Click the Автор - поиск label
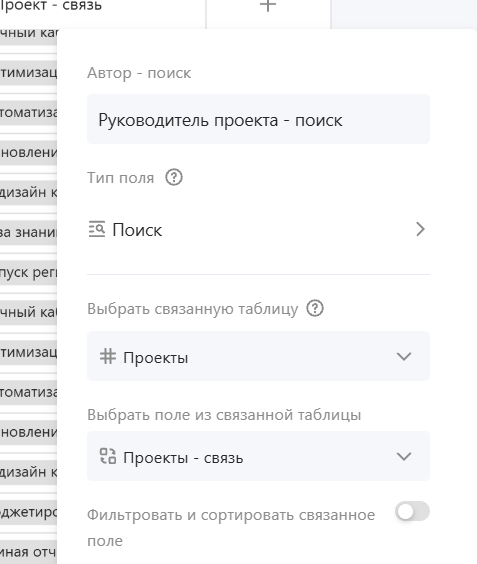Image resolution: width=477 pixels, height=564 pixels. 139,73
